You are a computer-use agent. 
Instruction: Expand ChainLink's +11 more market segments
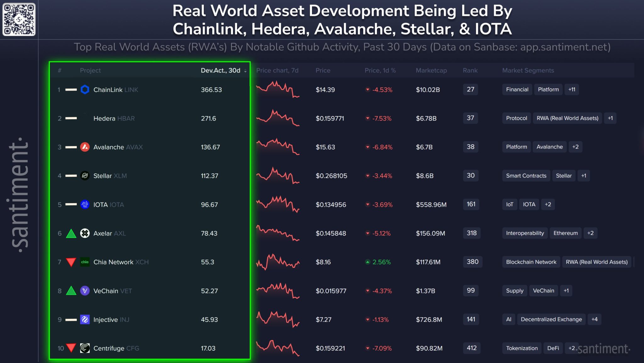pos(572,89)
